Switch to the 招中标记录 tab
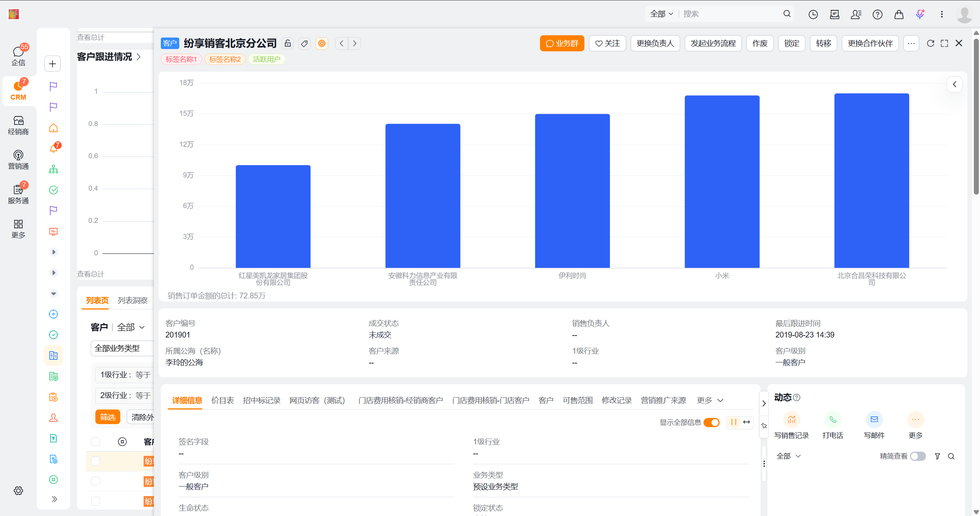Screen dimensions: 980x516 pos(262,400)
